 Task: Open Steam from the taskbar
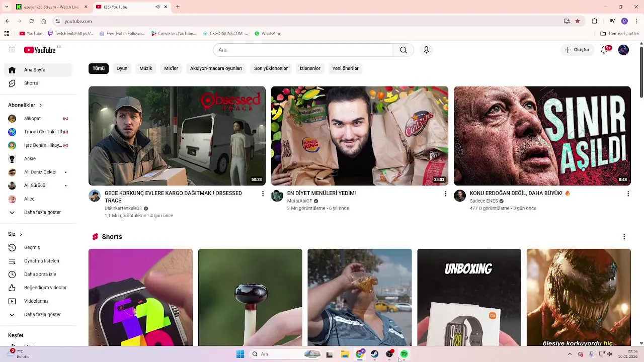coord(374,354)
